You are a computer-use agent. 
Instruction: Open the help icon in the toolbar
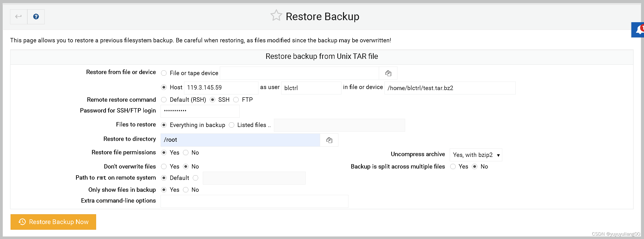(36, 16)
